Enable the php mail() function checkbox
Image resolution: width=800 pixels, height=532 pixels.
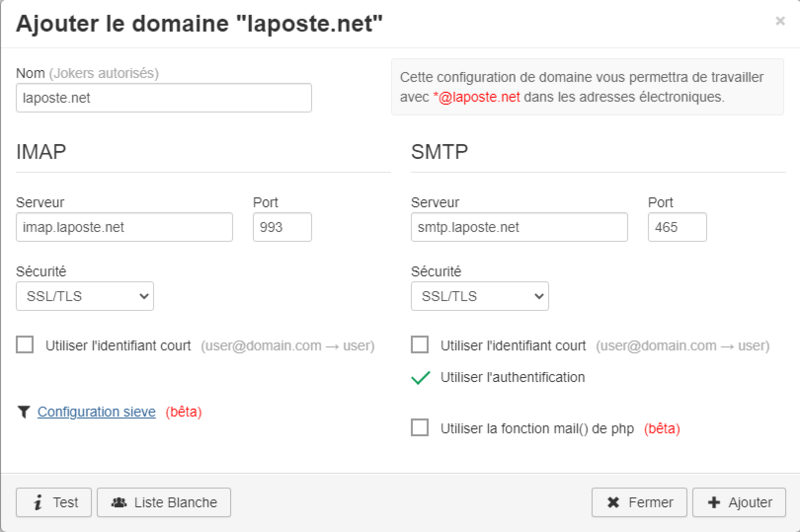(x=420, y=428)
